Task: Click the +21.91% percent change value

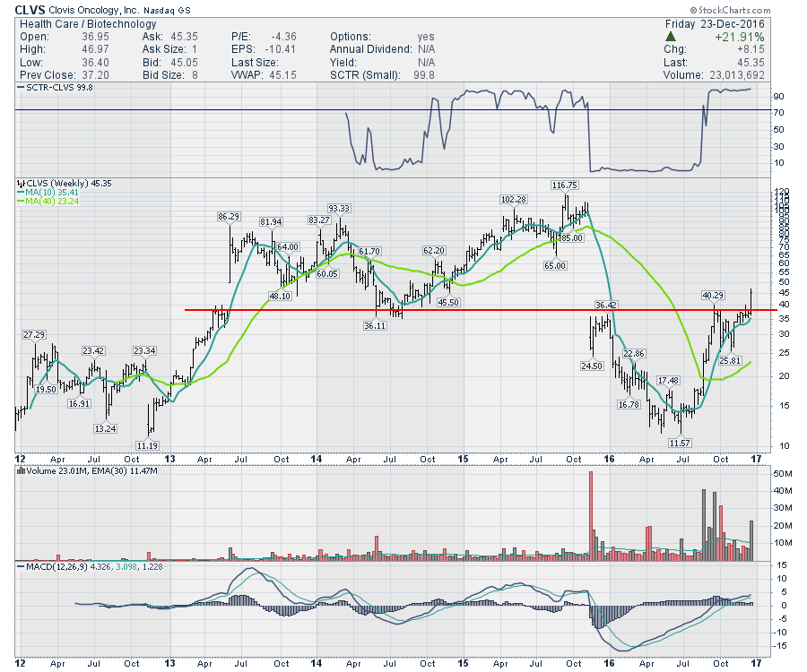Action: click(x=739, y=37)
